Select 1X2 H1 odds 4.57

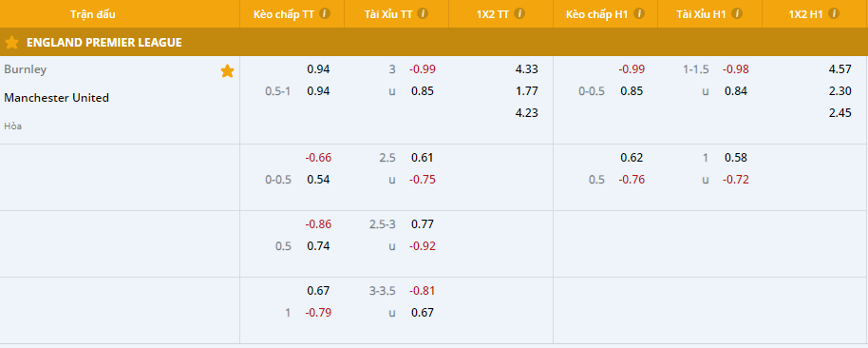[840, 69]
